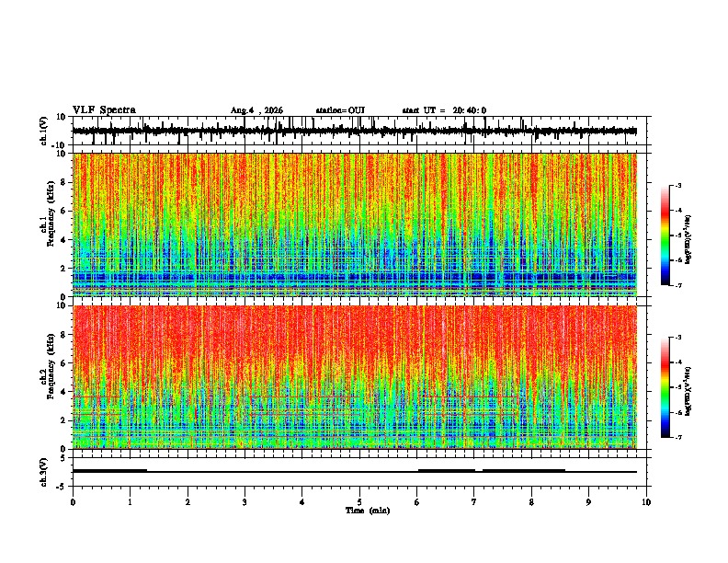The image size is (728, 563).
Task: Click the ch.2 "Frequency (kHz)" axis label
Action: (x=51, y=366)
